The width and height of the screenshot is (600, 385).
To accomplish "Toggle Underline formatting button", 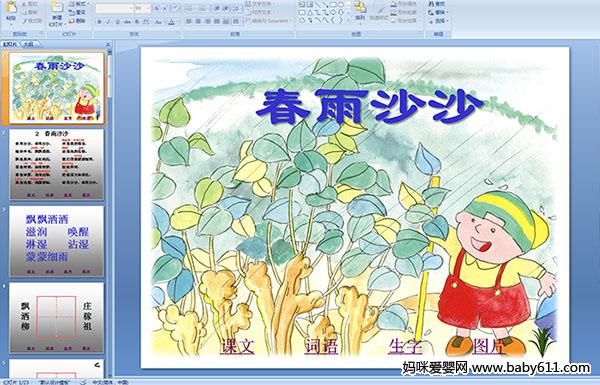I will (x=117, y=22).
